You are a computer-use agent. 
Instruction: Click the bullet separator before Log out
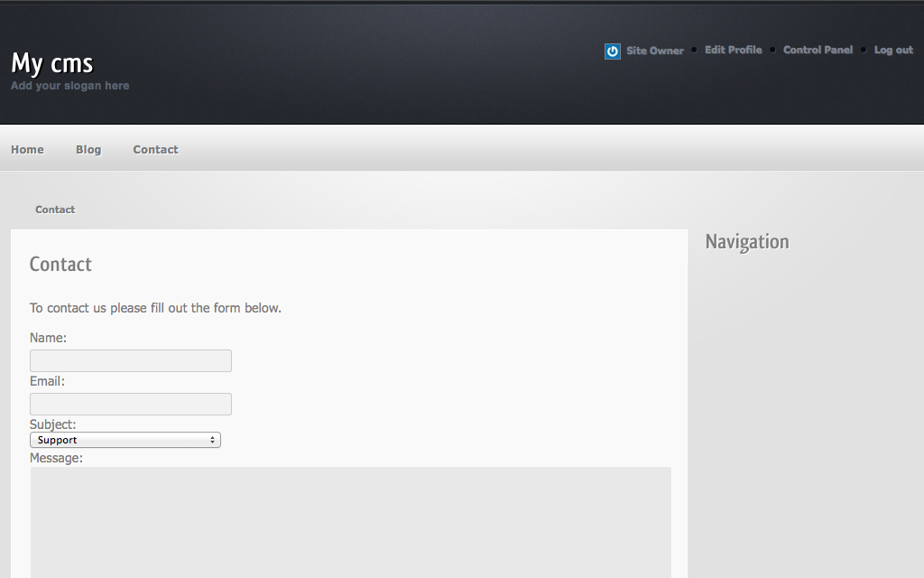(864, 50)
